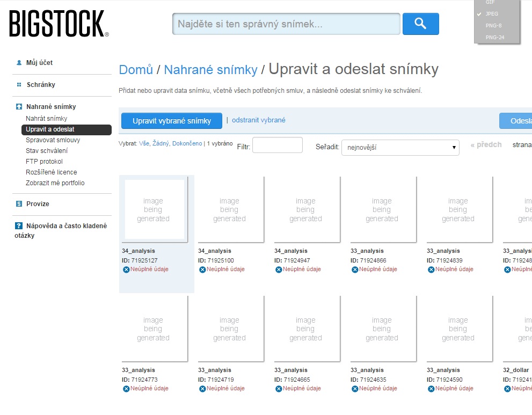Click the odstranit vybrané link
This screenshot has width=532, height=415.
pos(259,120)
